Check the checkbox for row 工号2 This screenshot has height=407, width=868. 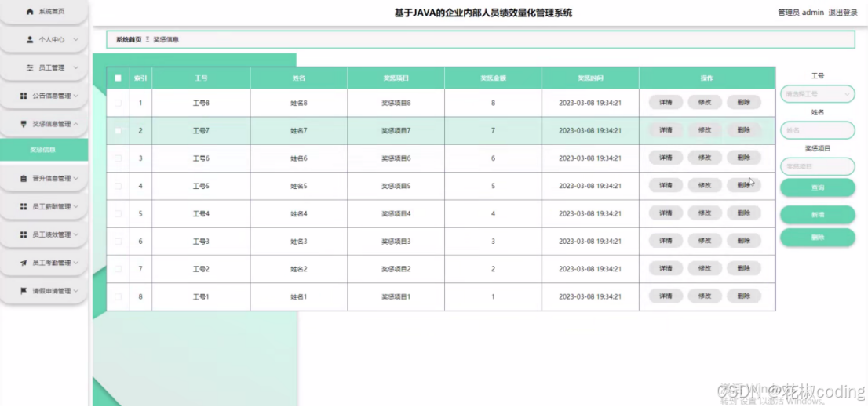click(x=118, y=269)
